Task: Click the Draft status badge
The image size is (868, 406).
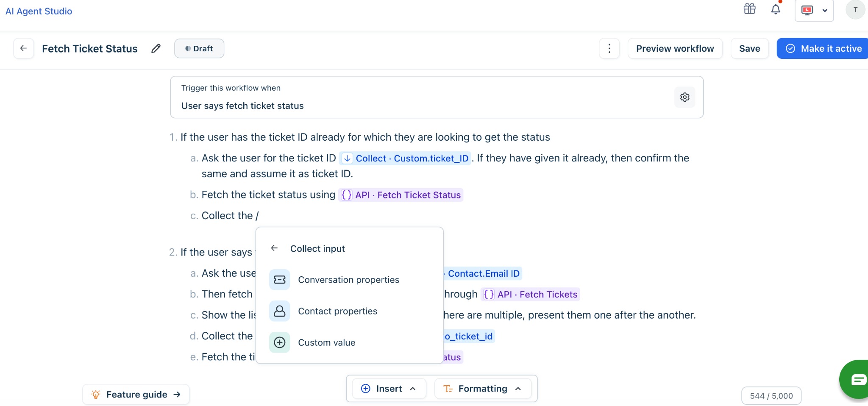Action: pyautogui.click(x=199, y=48)
